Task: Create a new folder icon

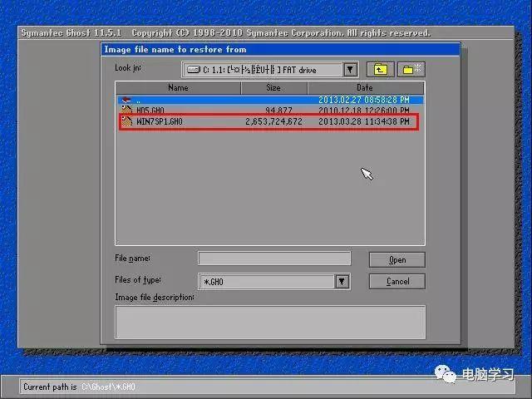Action: click(411, 70)
